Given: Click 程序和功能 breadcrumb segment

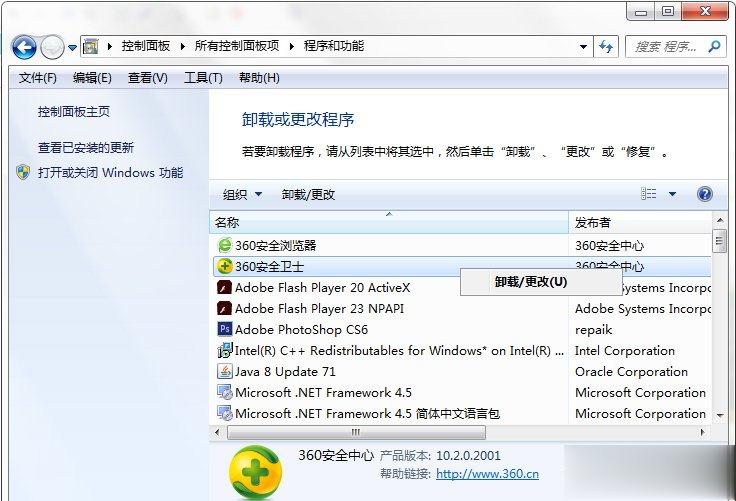Looking at the screenshot, I should point(334,46).
